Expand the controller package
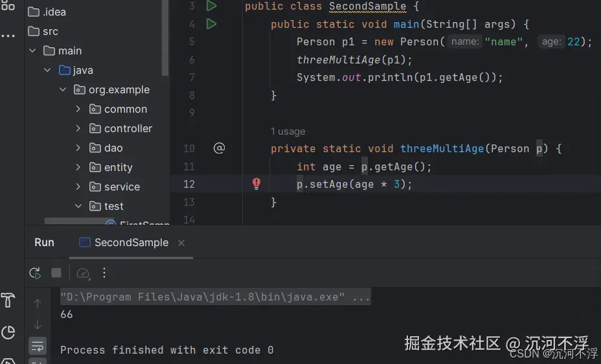Image resolution: width=601 pixels, height=364 pixels. 78,128
